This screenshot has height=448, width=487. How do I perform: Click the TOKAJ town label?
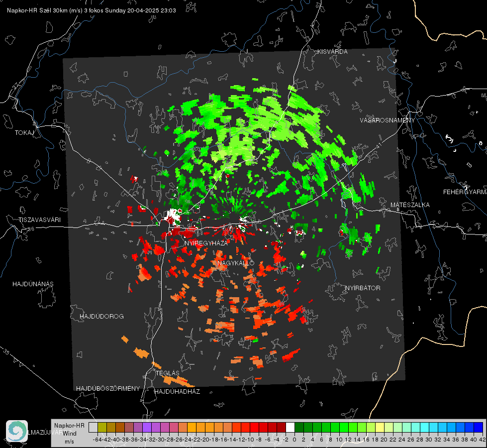(24, 133)
